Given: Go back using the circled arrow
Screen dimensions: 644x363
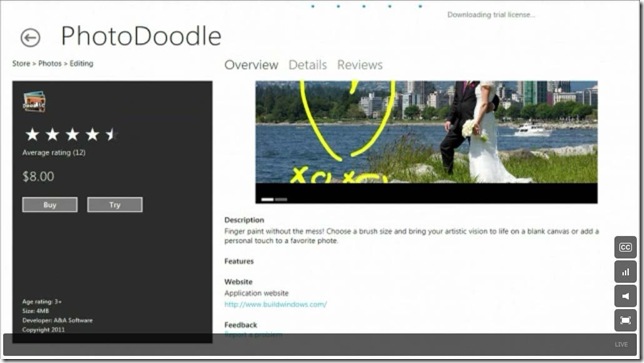Looking at the screenshot, I should 30,38.
